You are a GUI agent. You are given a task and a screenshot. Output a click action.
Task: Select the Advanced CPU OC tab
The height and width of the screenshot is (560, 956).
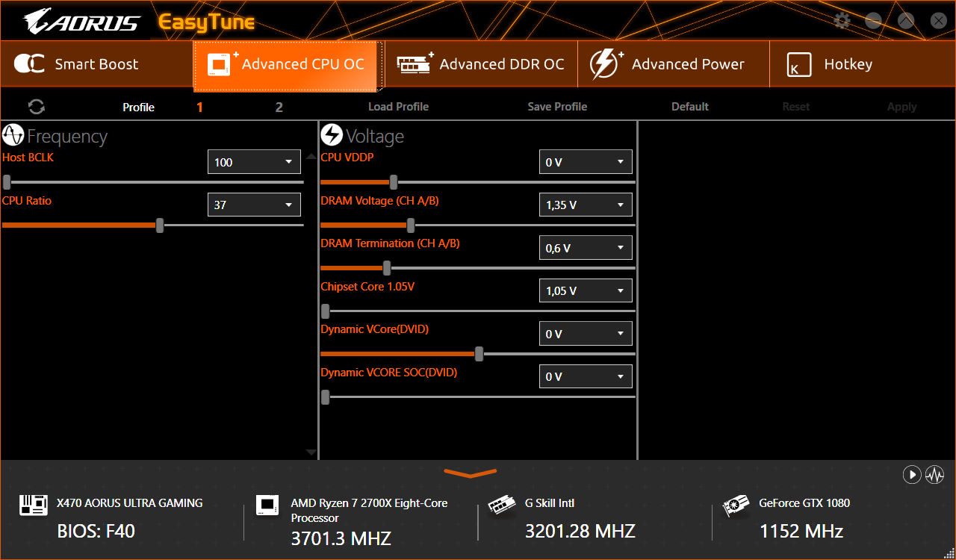pyautogui.click(x=288, y=64)
